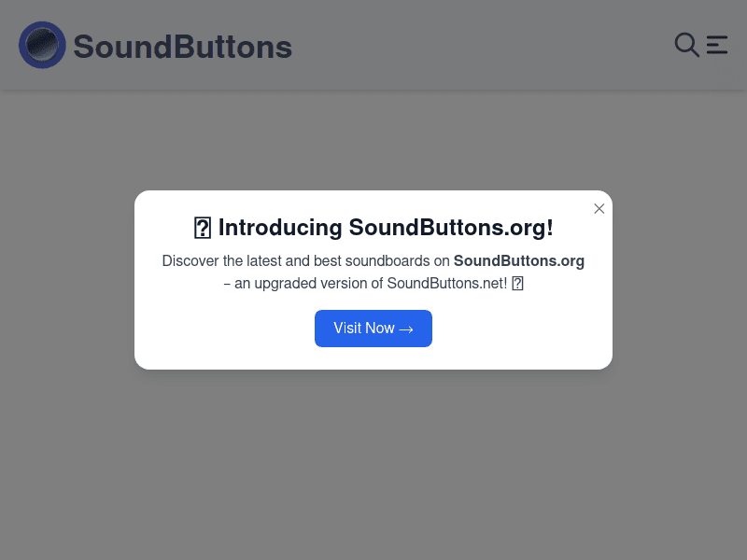Click the header bar area
Image resolution: width=747 pixels, height=560 pixels.
coord(373,44)
